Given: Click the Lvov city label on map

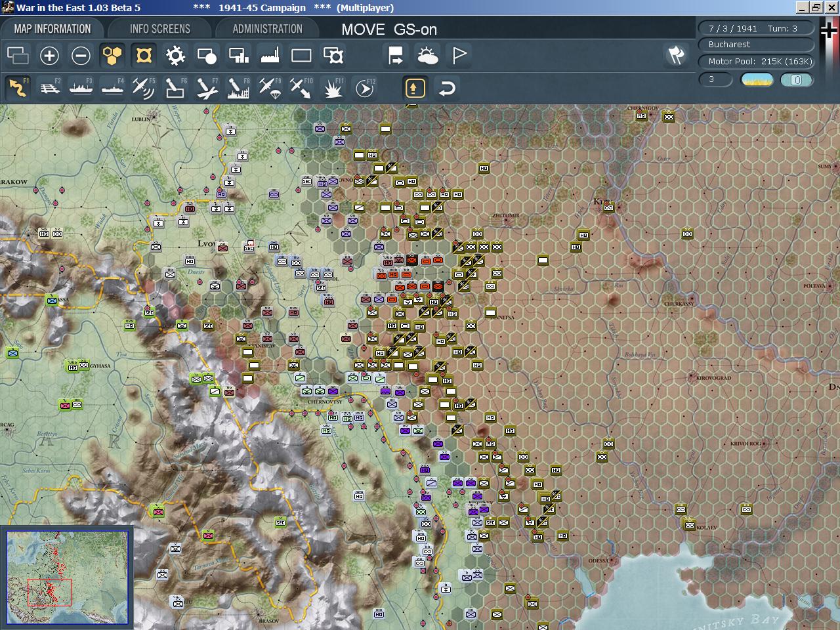Looking at the screenshot, I should (206, 243).
